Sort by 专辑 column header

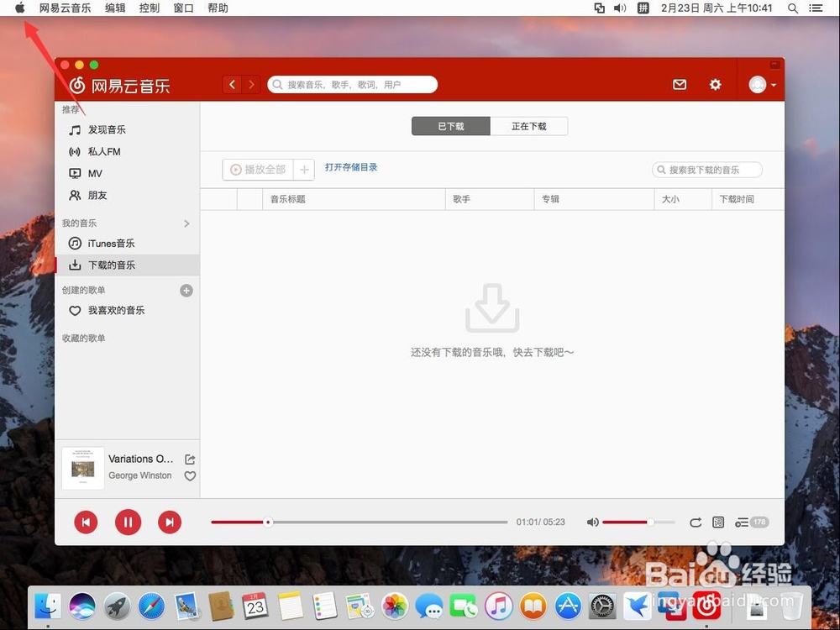pyautogui.click(x=594, y=199)
